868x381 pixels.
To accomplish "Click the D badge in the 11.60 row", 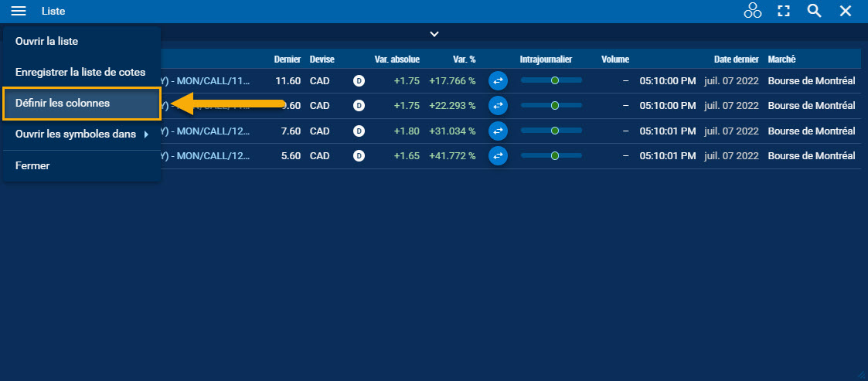I will pos(359,80).
